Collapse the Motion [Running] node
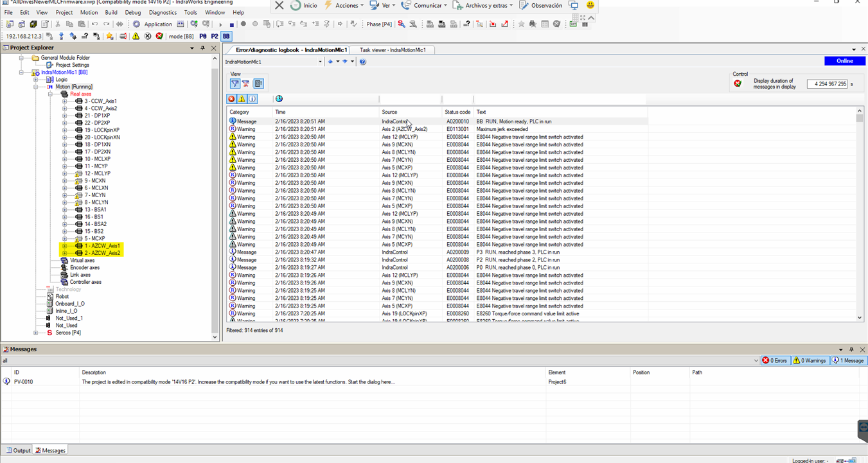The height and width of the screenshot is (463, 868). pyautogui.click(x=36, y=87)
